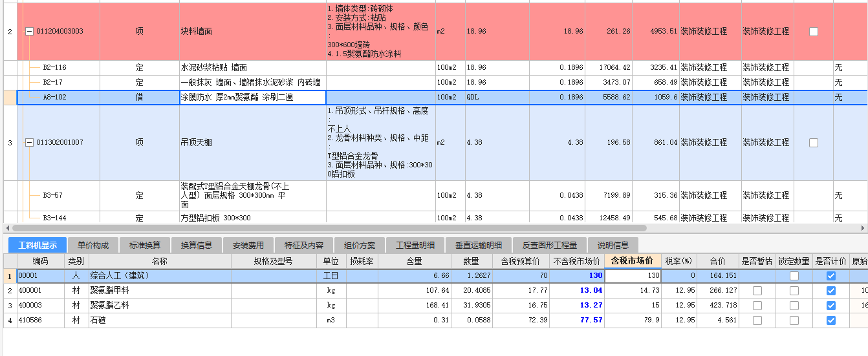868x356 pixels.
Task: Select the B2-116 quota row code
Action: [54, 67]
